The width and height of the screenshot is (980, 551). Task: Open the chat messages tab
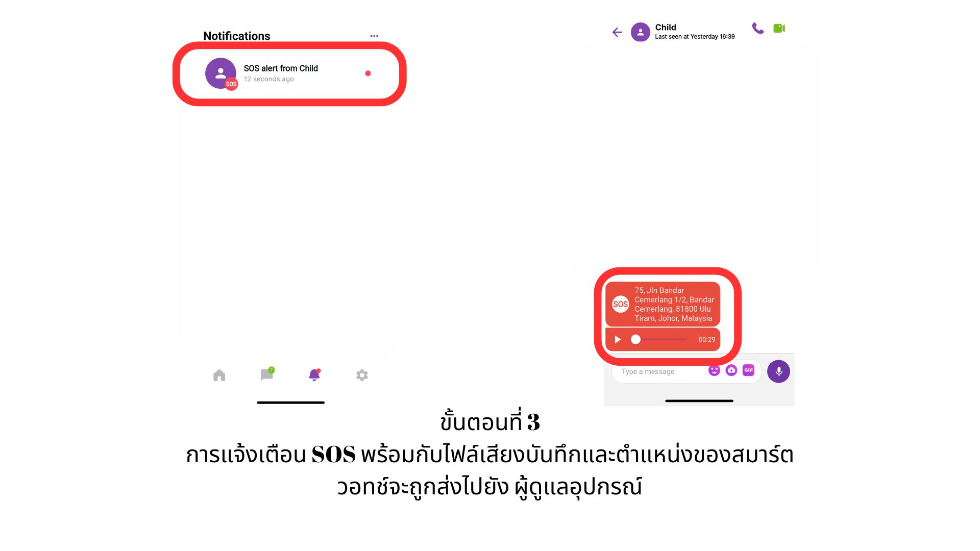[x=267, y=374]
